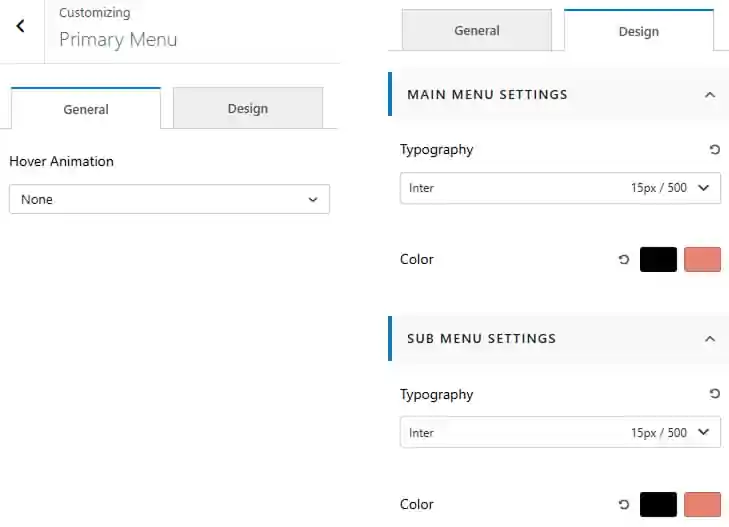Select the Design tab in right panel
The width and height of the screenshot is (729, 527).
point(639,31)
